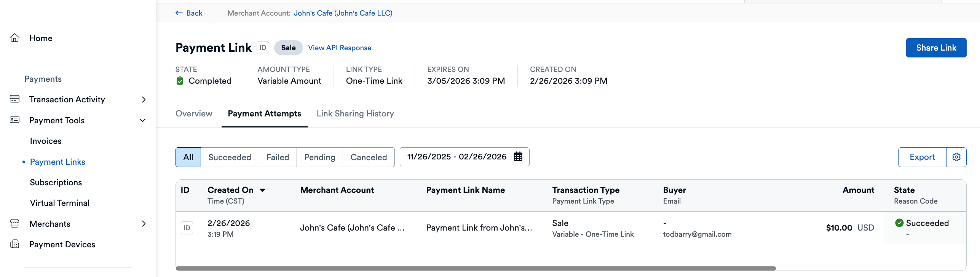Screen dimensions: 980x277
Task: Expand the Transaction Activity menu chevron
Action: pos(144,99)
